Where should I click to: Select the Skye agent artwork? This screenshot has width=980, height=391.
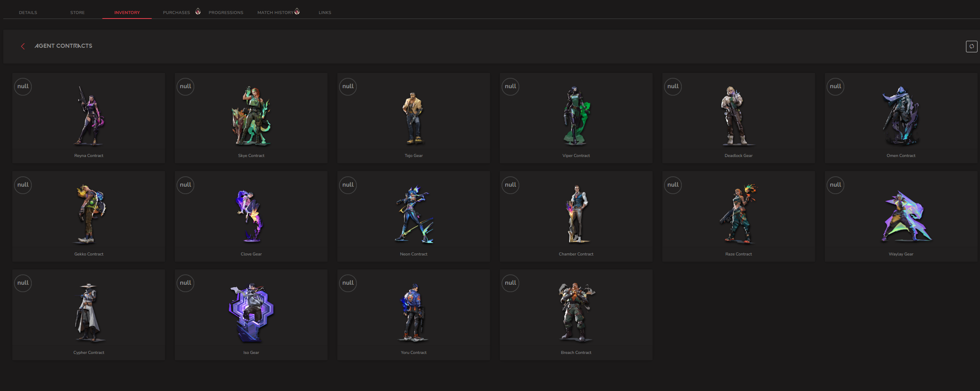coord(251,116)
